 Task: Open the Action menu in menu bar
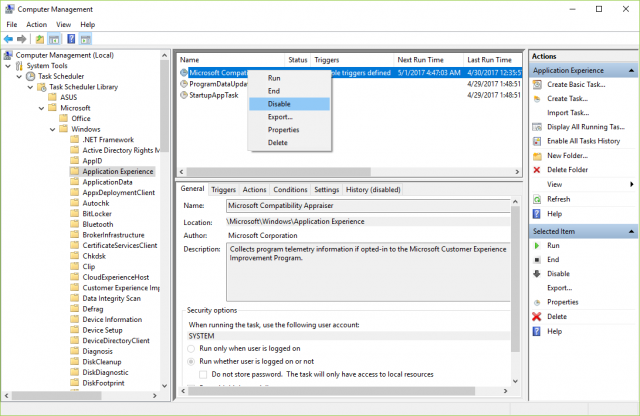click(x=37, y=24)
